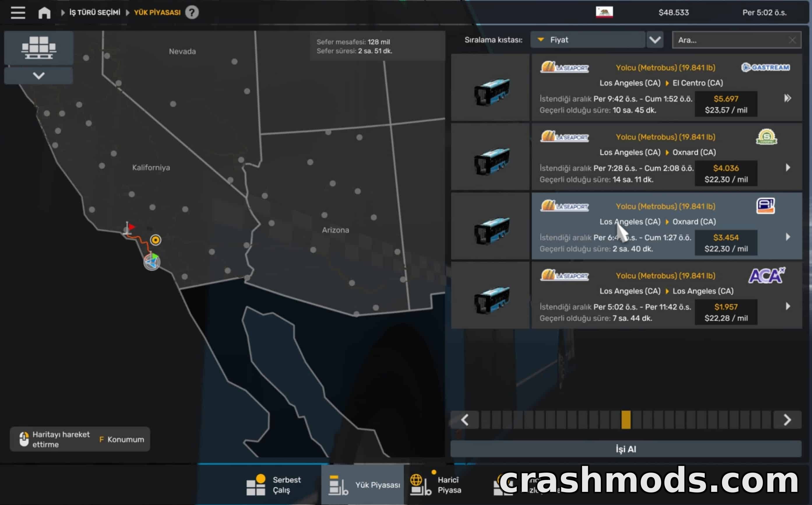The image size is (812, 505).
Task: Select the $4.036 job bus thumbnail
Action: [491, 157]
